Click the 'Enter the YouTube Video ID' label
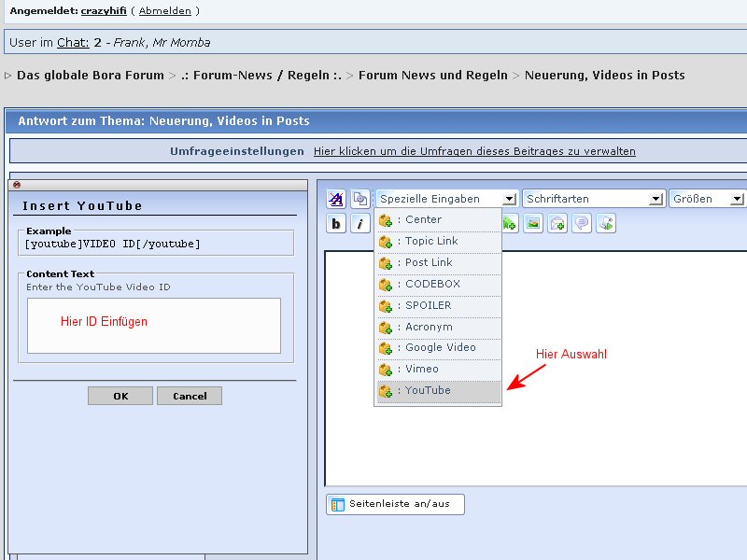 pos(98,287)
